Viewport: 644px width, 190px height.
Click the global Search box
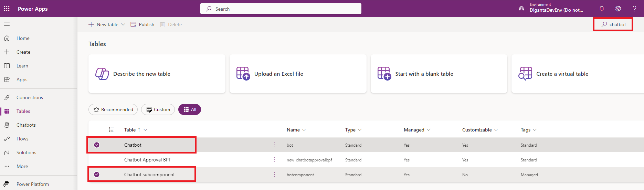point(281,9)
